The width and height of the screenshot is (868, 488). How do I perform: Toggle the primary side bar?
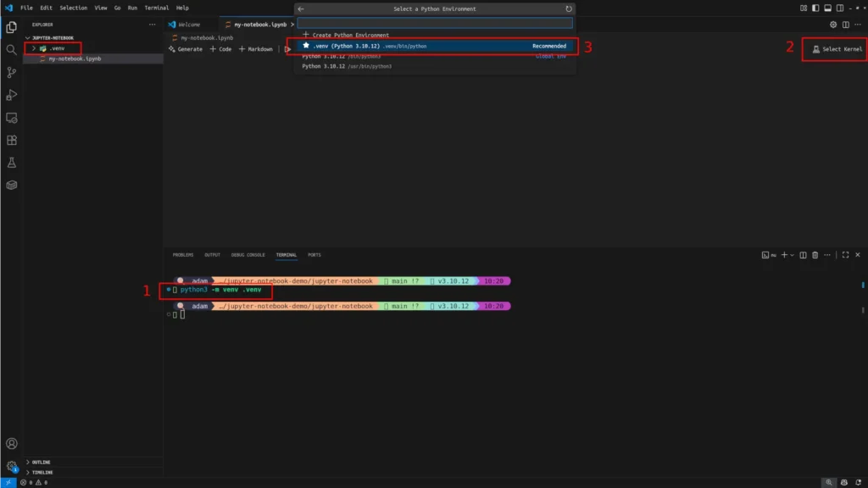coord(815,8)
